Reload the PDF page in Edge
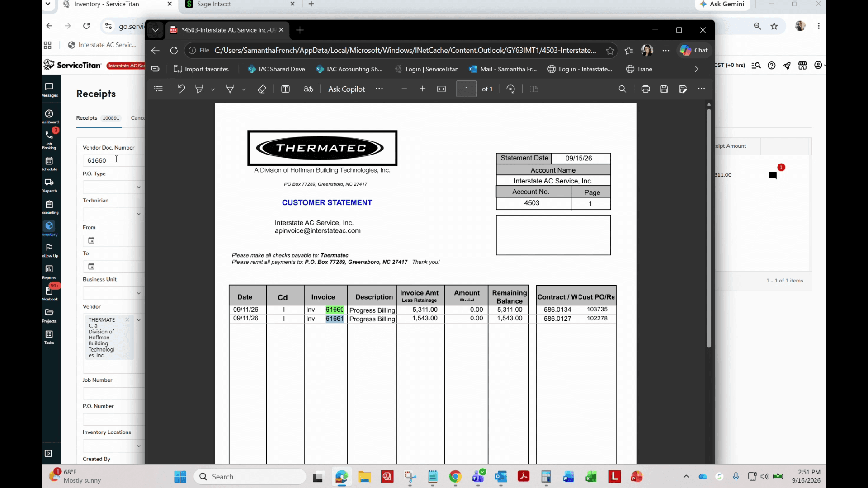 (174, 51)
